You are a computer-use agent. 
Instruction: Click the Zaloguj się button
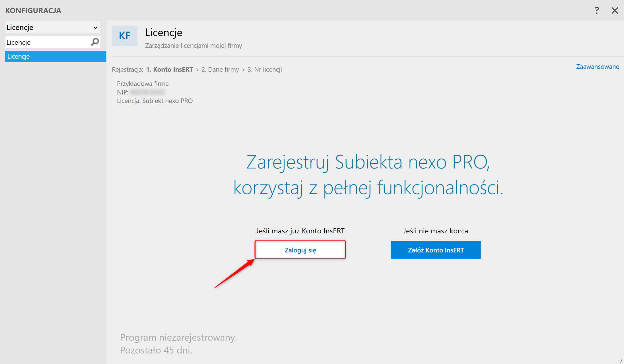point(300,250)
